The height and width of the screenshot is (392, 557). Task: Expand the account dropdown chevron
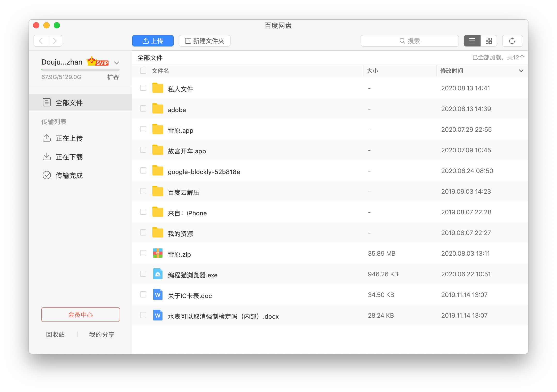pos(117,63)
